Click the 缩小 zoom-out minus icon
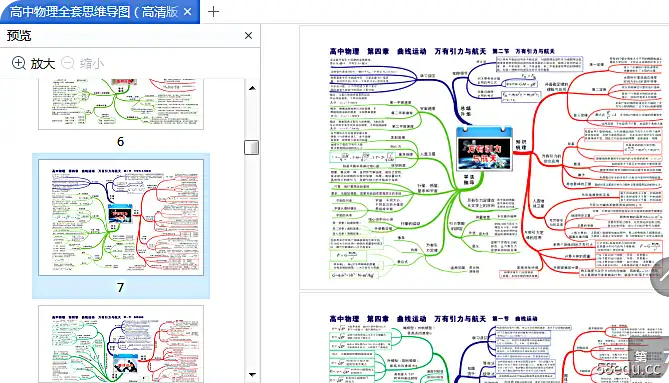The width and height of the screenshot is (669, 383). 68,63
